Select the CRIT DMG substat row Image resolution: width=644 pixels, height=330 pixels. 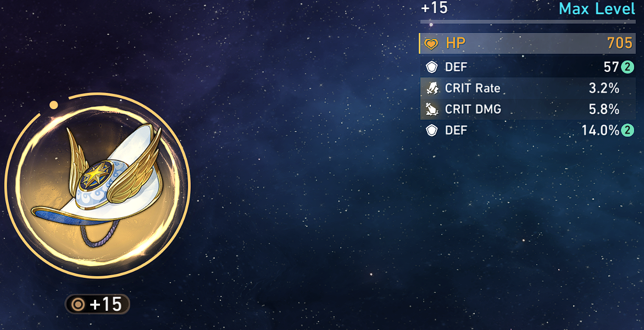click(528, 109)
